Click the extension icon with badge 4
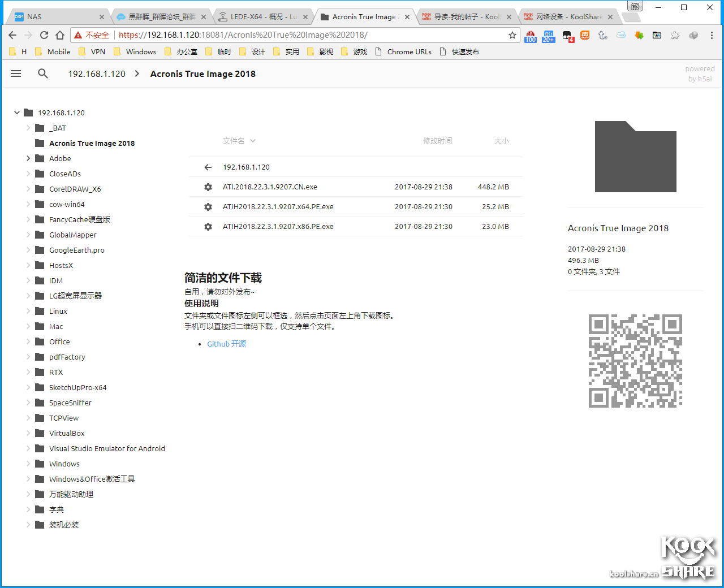The width and height of the screenshot is (724, 588). click(x=567, y=36)
